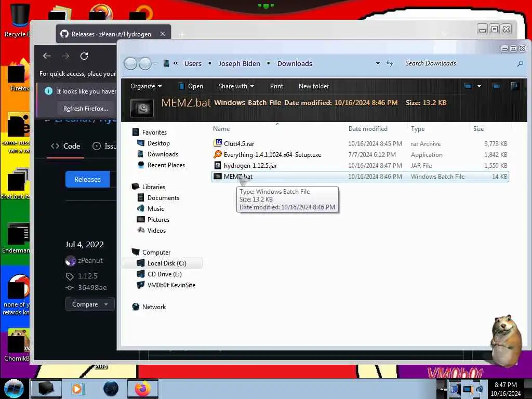Open the Compare dropdown in Firefox
The width and height of the screenshot is (532, 399).
(x=90, y=304)
